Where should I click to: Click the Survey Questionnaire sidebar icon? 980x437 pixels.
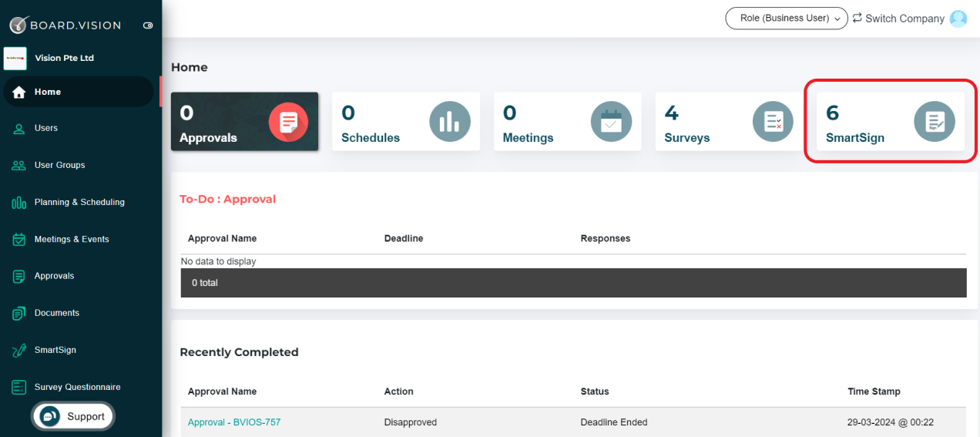point(19,388)
